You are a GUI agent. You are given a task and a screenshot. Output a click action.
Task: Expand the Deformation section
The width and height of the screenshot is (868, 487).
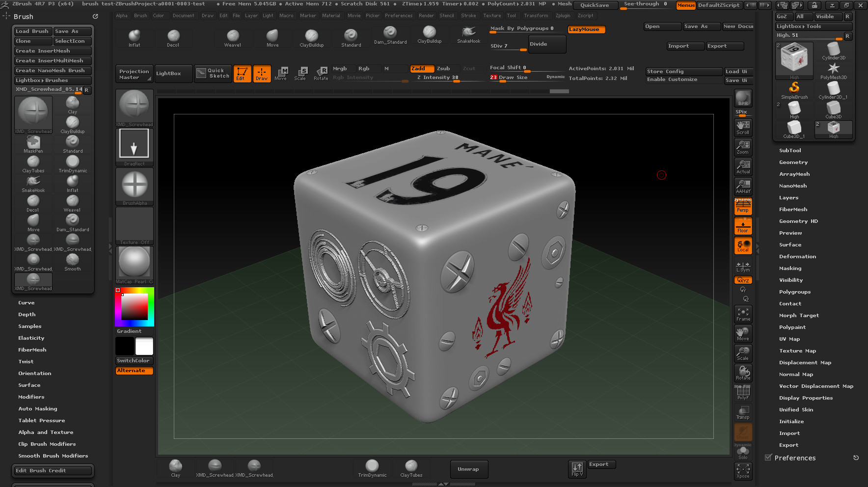coord(797,257)
